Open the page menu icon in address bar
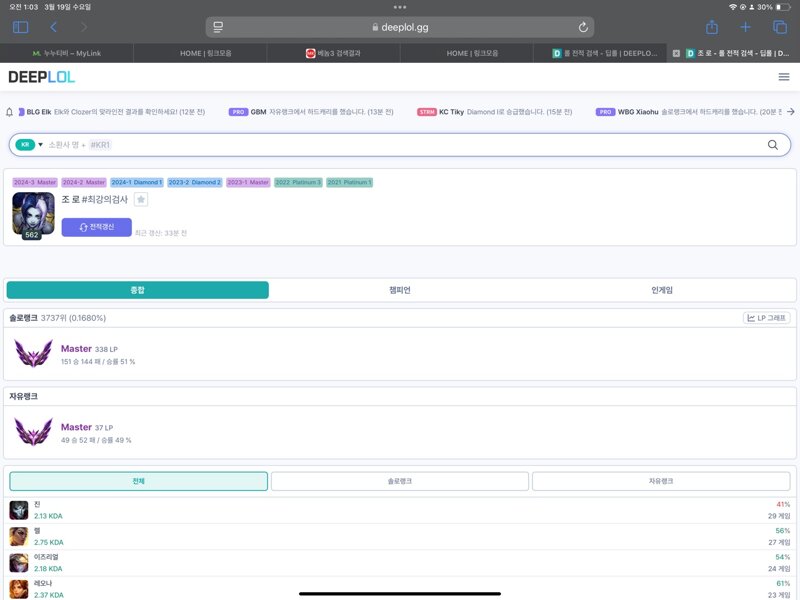The image size is (800, 600). click(218, 27)
